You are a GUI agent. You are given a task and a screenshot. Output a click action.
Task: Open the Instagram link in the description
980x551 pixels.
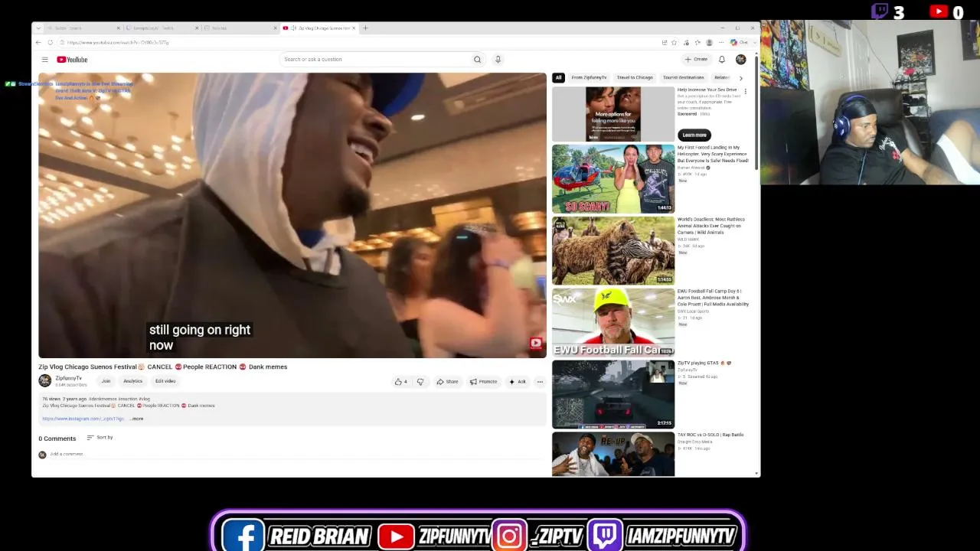point(83,419)
